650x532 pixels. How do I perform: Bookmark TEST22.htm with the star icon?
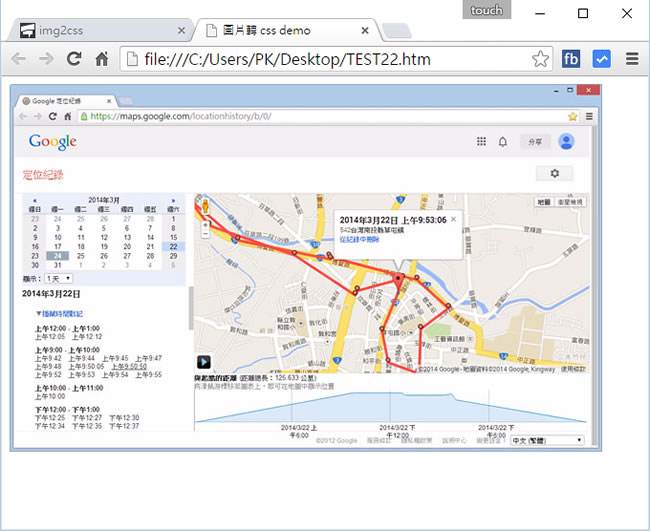(540, 59)
